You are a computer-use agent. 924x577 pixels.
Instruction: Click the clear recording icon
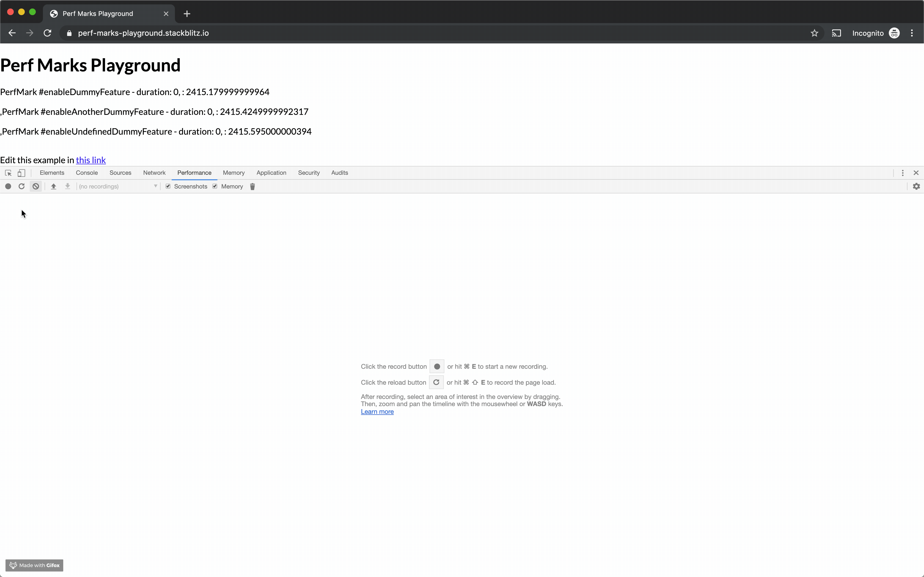[35, 186]
